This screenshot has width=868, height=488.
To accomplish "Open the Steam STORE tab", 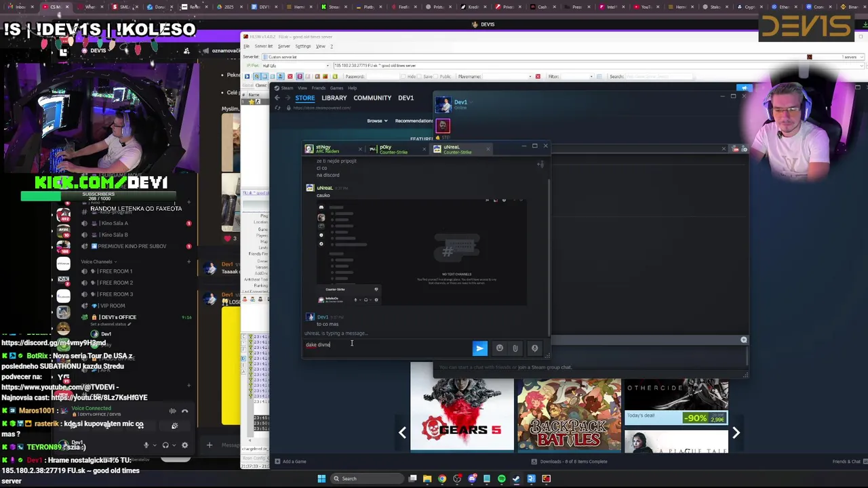I will click(304, 98).
